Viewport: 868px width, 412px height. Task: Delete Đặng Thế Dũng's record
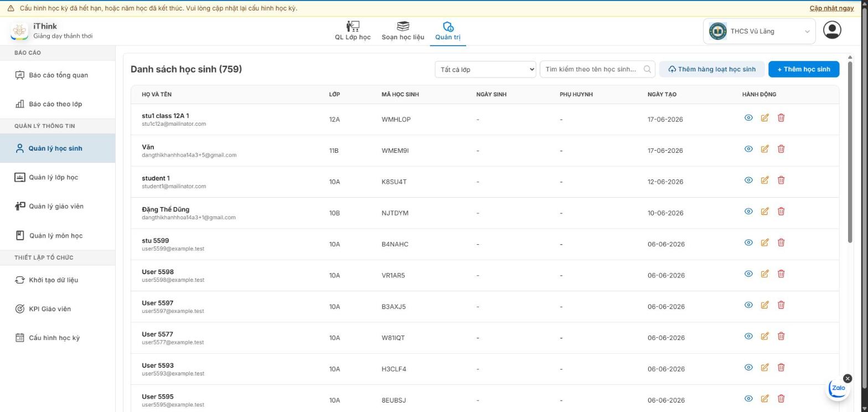pos(781,212)
